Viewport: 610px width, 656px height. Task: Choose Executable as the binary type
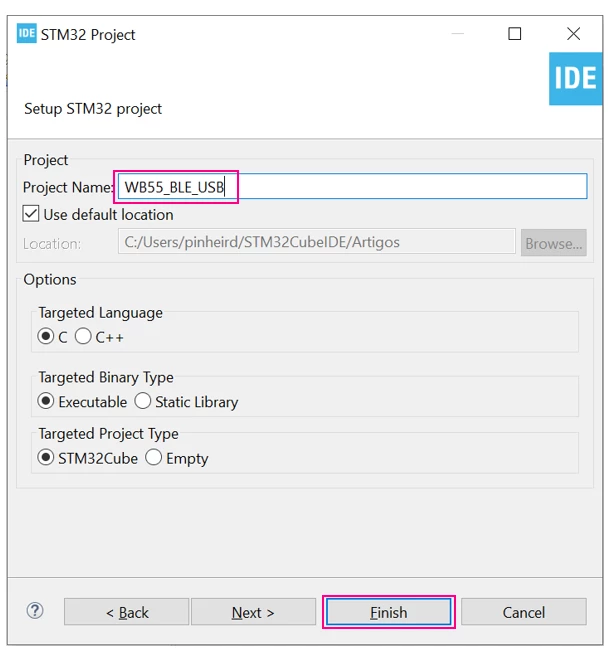(x=46, y=401)
